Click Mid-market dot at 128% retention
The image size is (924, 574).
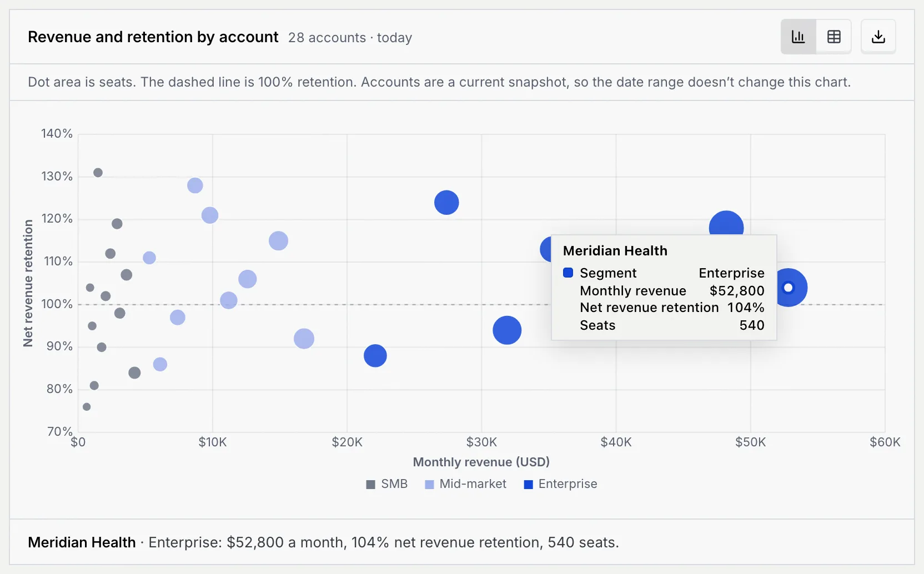coord(195,185)
